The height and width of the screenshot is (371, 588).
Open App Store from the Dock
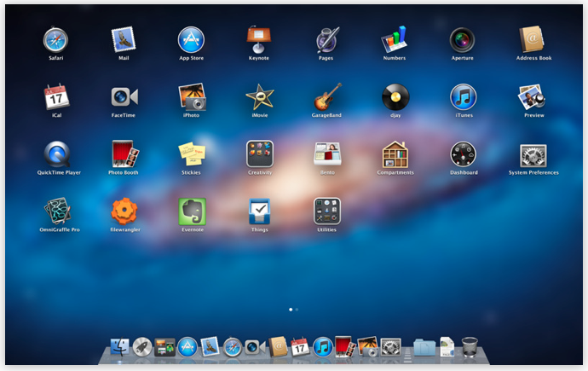click(187, 346)
